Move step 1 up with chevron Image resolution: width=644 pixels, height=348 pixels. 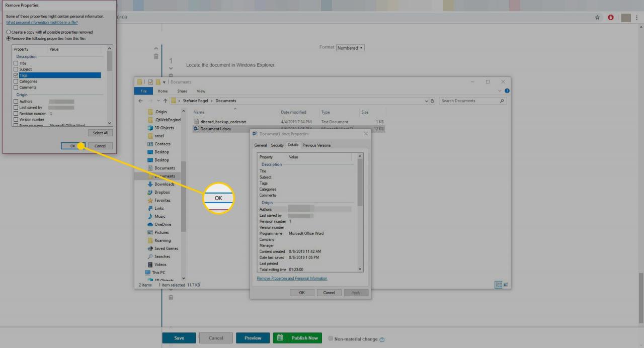pos(156,48)
